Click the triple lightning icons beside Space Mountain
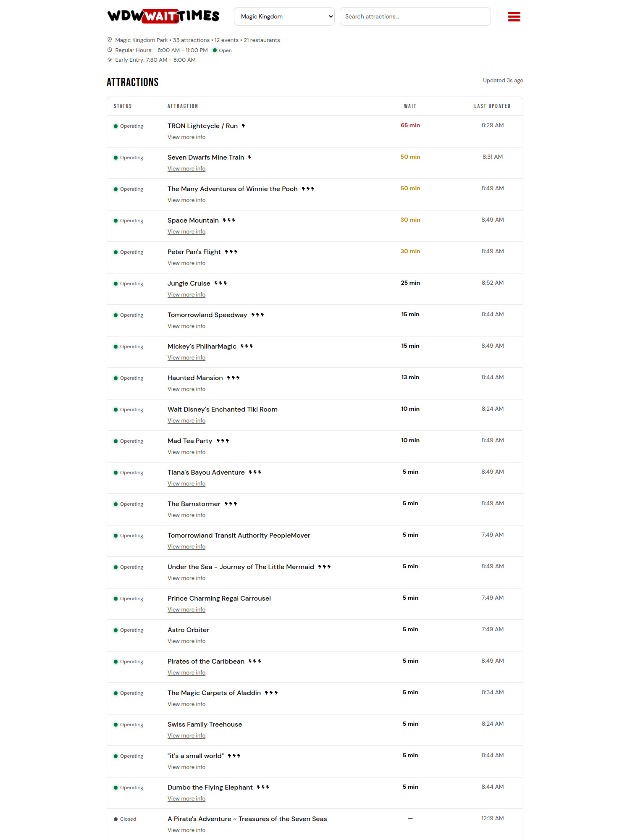 (x=229, y=220)
